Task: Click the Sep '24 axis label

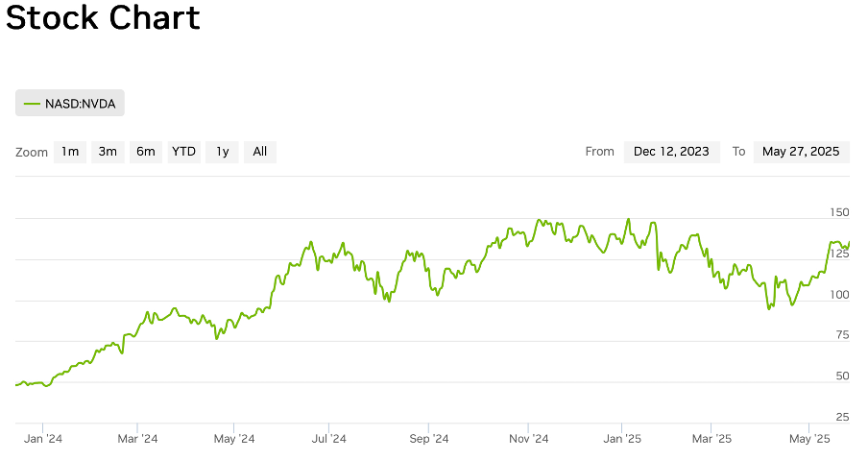Action: (429, 439)
